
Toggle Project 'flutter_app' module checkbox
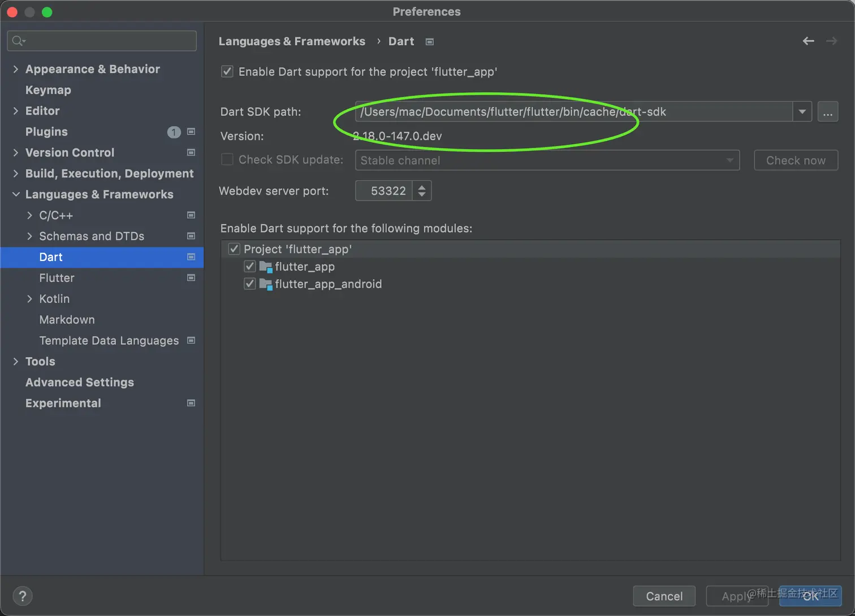click(x=234, y=249)
